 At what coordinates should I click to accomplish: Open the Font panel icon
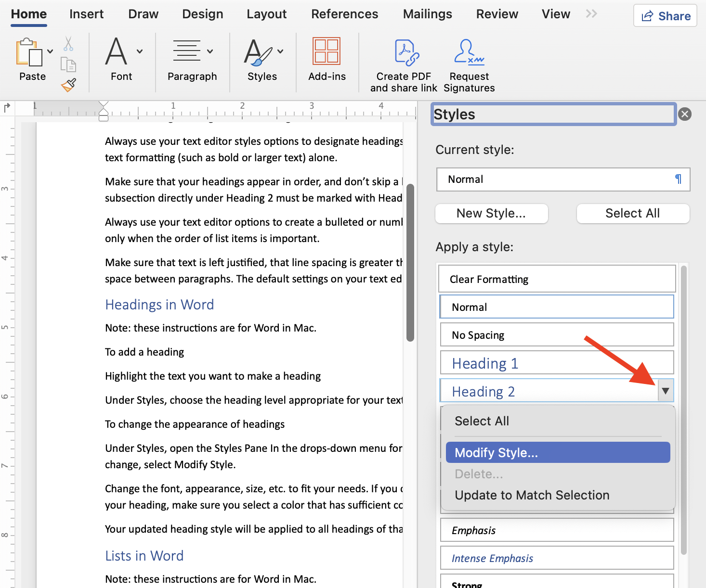tap(117, 51)
